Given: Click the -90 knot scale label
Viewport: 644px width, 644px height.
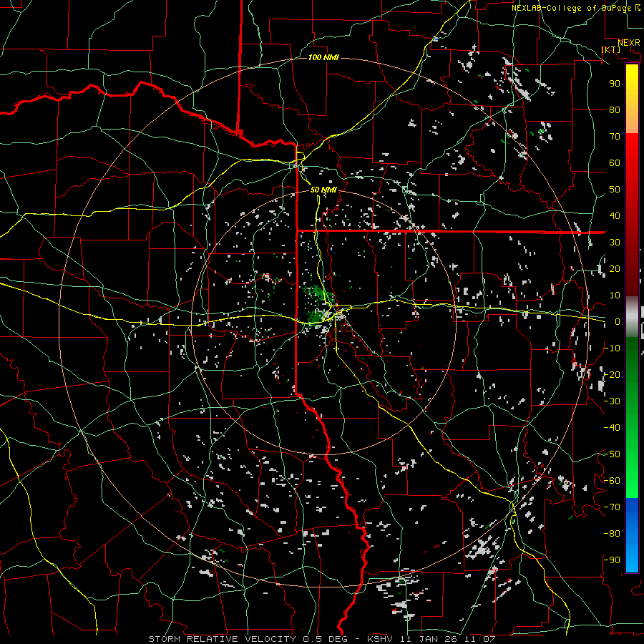Looking at the screenshot, I should tap(612, 560).
